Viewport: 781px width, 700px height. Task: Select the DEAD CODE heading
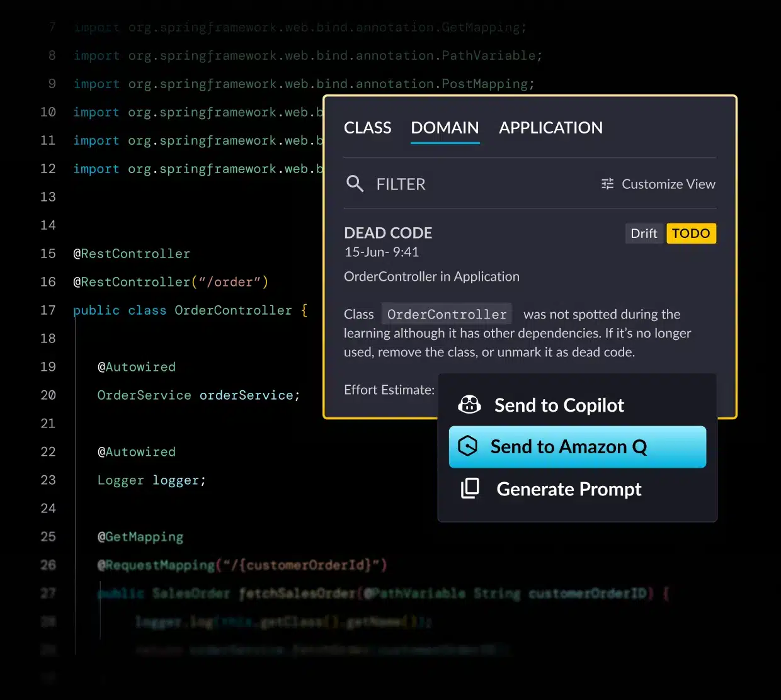pos(388,233)
